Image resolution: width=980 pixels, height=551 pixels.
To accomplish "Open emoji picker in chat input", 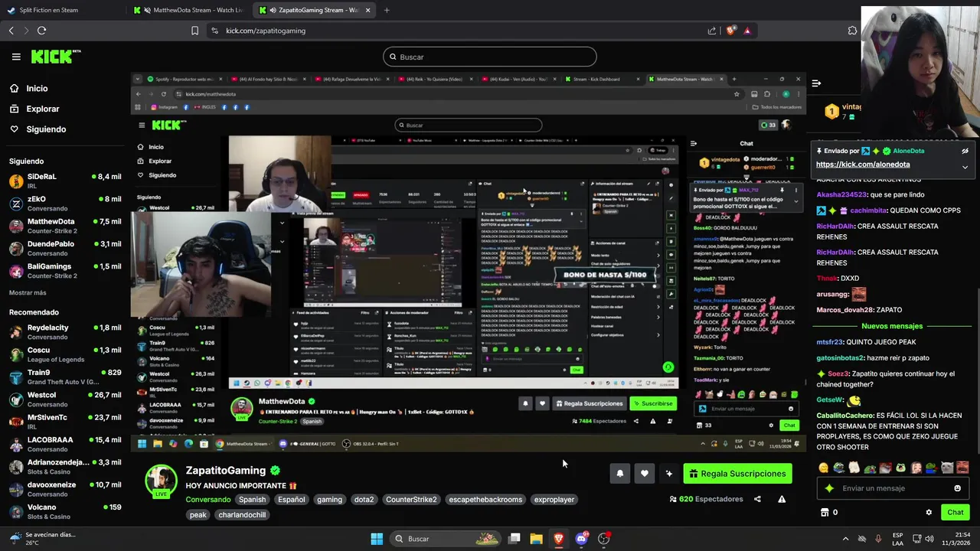I will click(x=957, y=488).
